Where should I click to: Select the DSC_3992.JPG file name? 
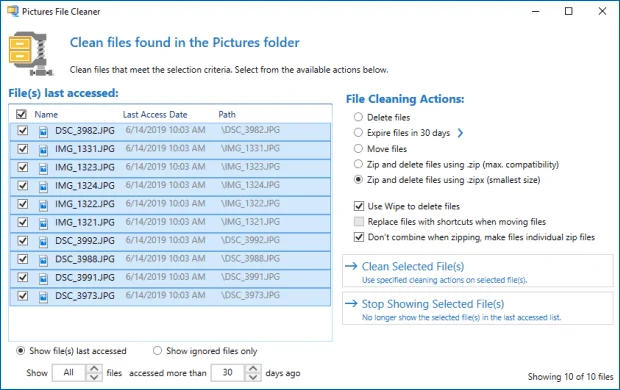point(85,240)
